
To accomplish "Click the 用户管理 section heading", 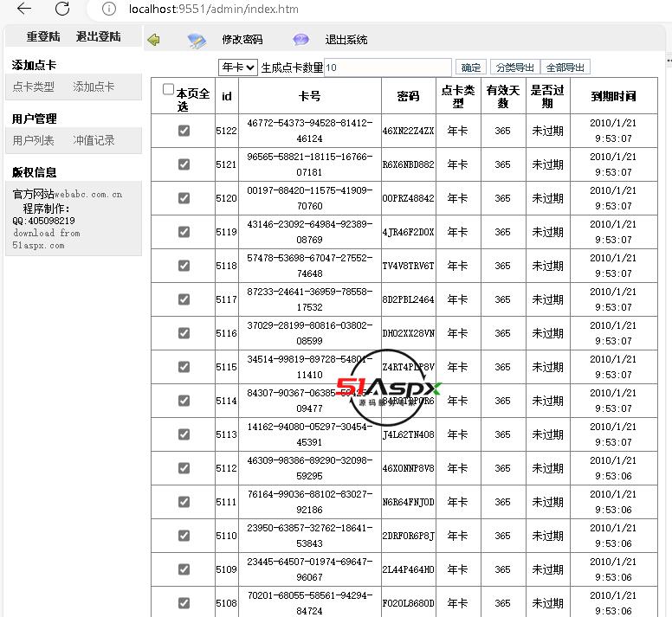I will [x=34, y=119].
